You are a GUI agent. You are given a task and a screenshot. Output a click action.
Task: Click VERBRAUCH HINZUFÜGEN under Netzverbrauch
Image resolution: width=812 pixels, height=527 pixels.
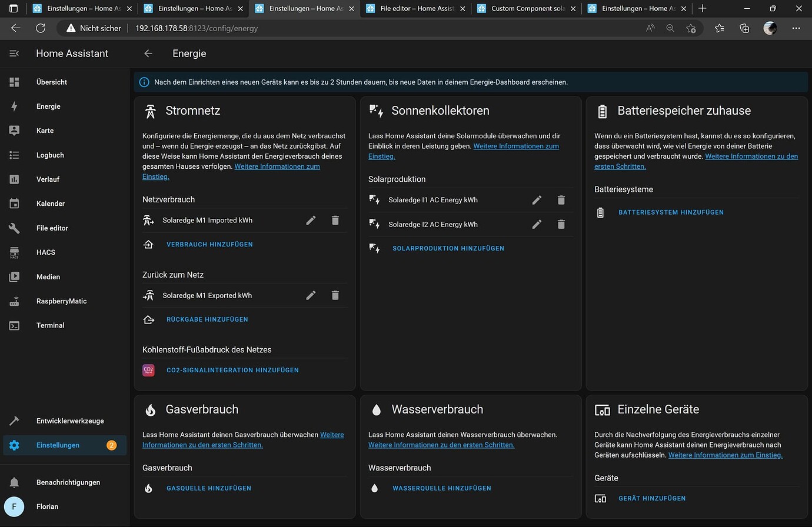coord(209,244)
